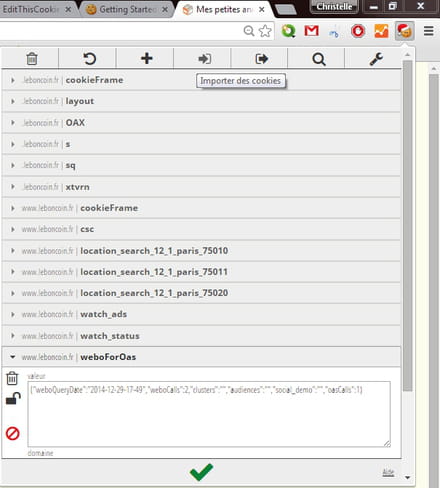
Task: Click the blue extension icon beside Gmail
Action: pyautogui.click(x=334, y=32)
